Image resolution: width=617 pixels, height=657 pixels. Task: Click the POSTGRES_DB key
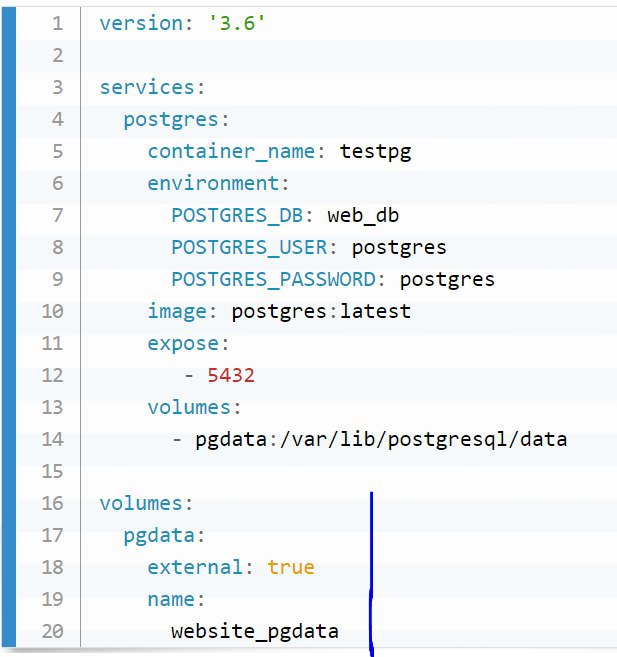(x=237, y=215)
